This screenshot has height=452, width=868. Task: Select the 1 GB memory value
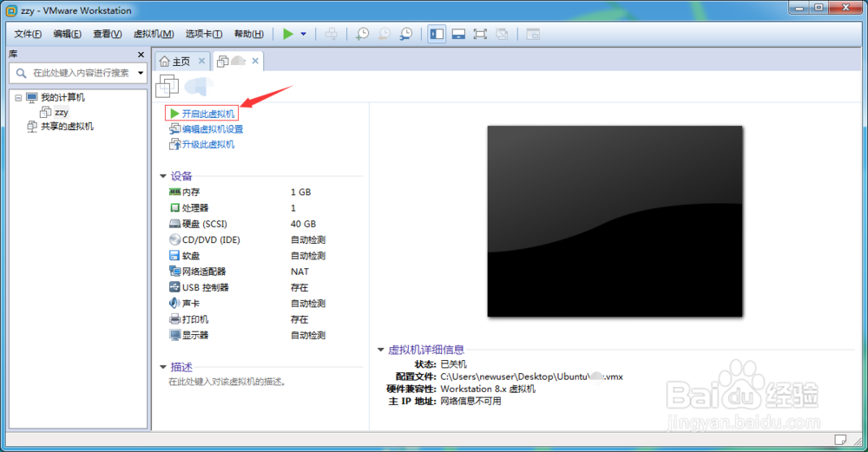click(300, 192)
